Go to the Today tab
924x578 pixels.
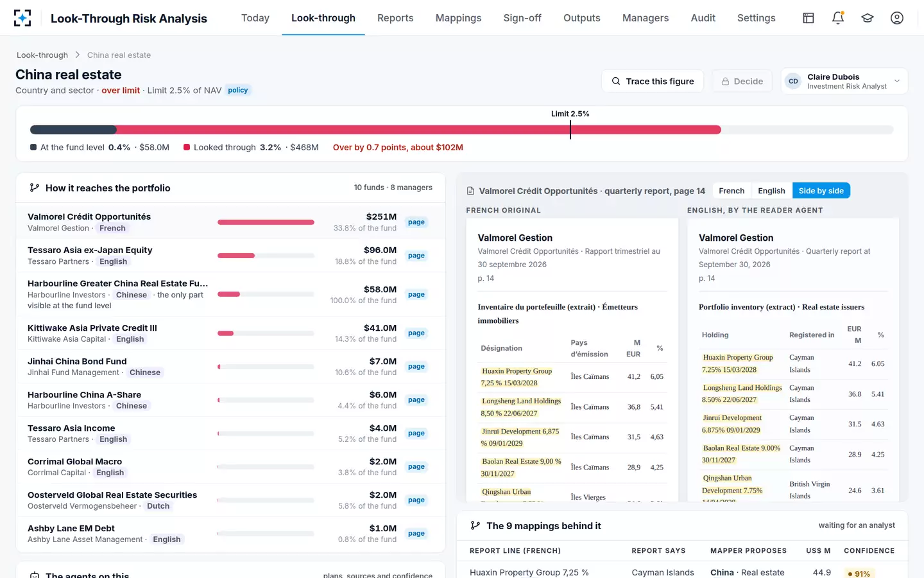point(255,18)
